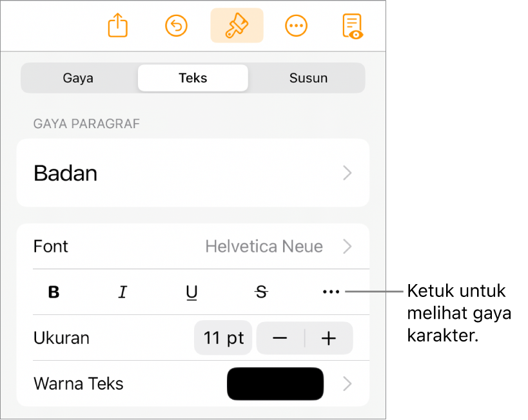Tap the Format paintbrush icon
The width and height of the screenshot is (528, 420).
coord(237,26)
